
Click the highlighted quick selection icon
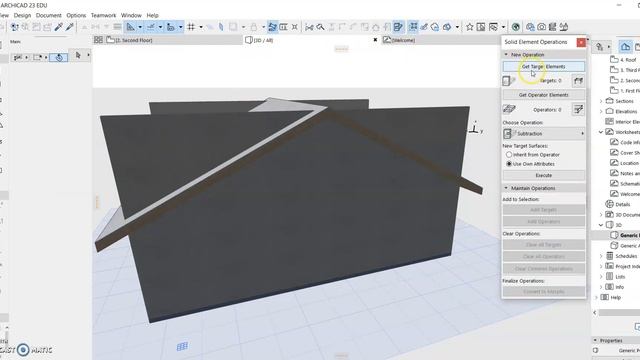point(59,58)
